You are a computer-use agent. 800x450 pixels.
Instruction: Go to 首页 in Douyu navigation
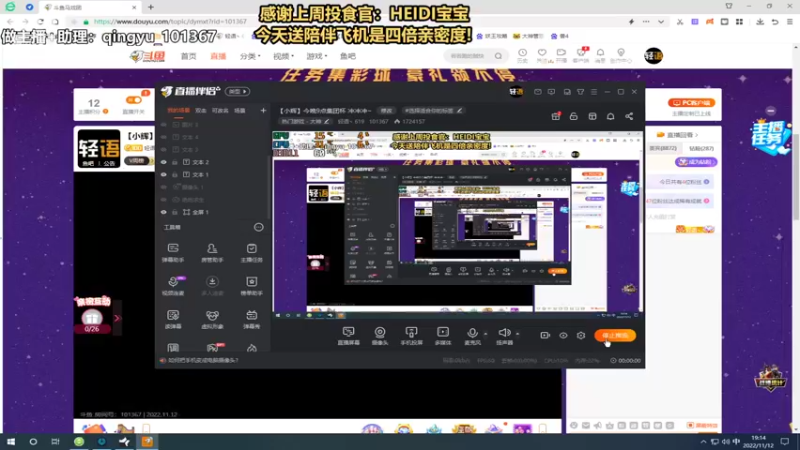188,56
